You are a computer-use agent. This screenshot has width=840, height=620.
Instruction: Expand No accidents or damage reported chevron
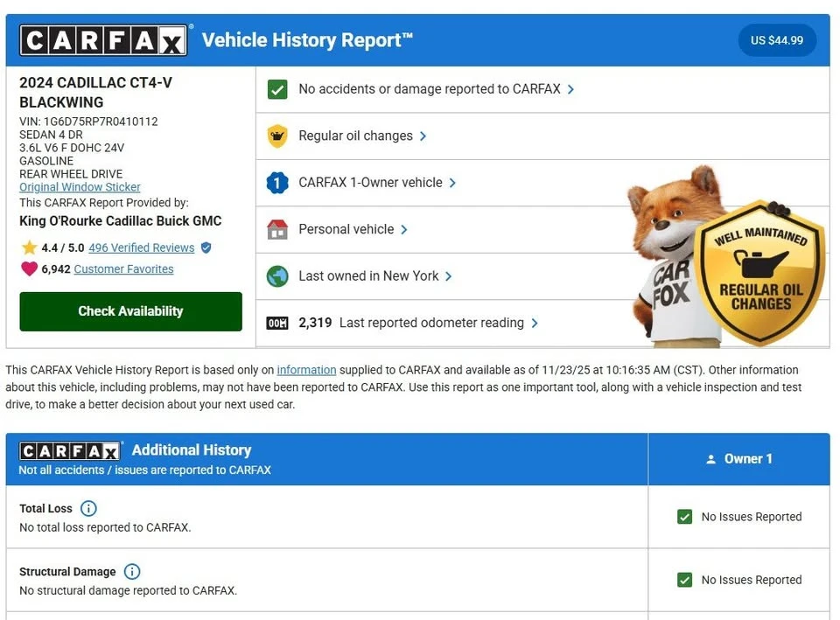[570, 89]
